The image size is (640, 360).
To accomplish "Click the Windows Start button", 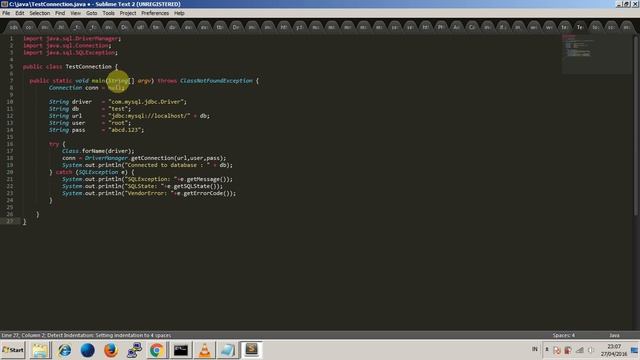I will [13, 350].
